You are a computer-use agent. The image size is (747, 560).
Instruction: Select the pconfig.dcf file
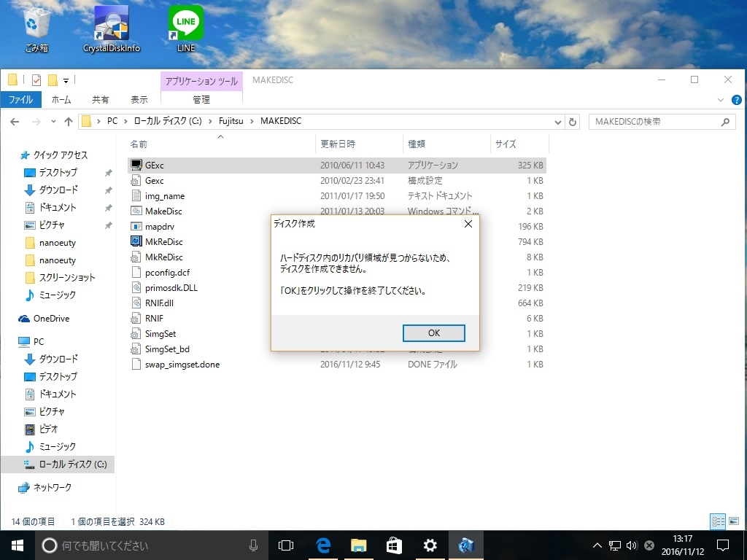pyautogui.click(x=200, y=273)
